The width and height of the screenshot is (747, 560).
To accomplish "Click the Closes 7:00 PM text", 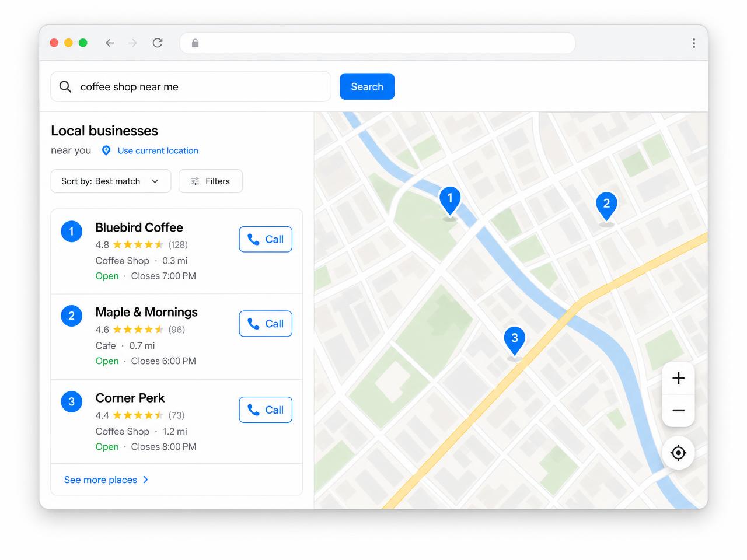I will point(163,276).
